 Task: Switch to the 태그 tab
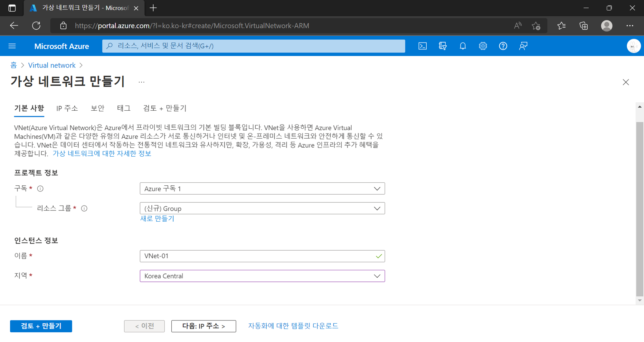coord(124,108)
